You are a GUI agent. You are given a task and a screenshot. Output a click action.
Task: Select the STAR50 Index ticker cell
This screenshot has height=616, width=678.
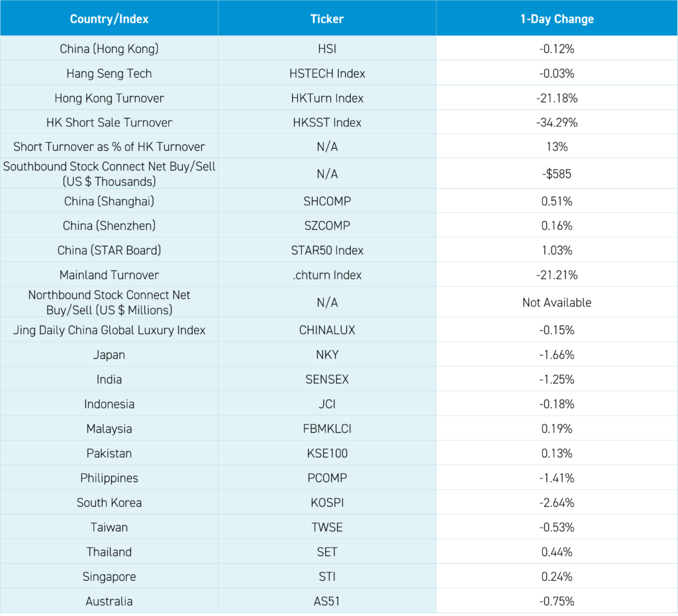327,250
